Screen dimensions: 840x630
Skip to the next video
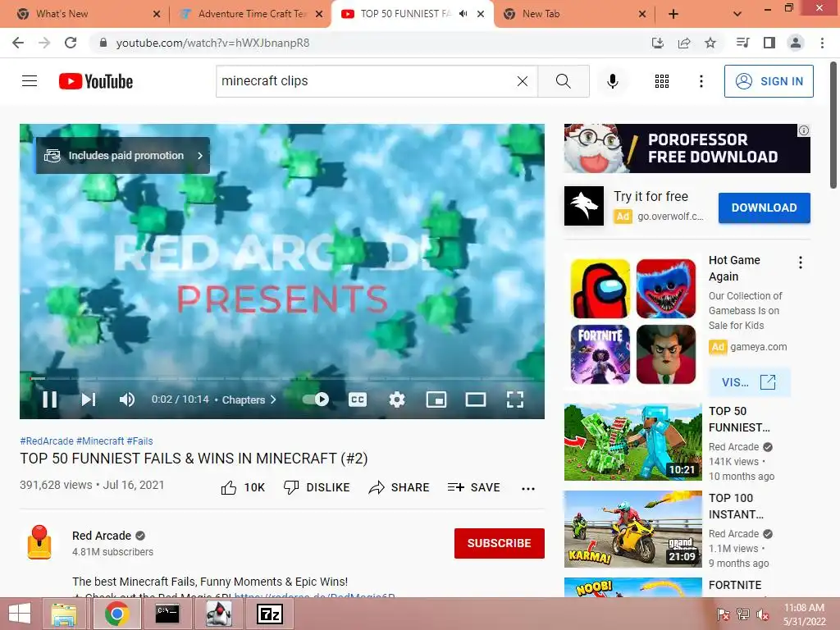pos(89,399)
